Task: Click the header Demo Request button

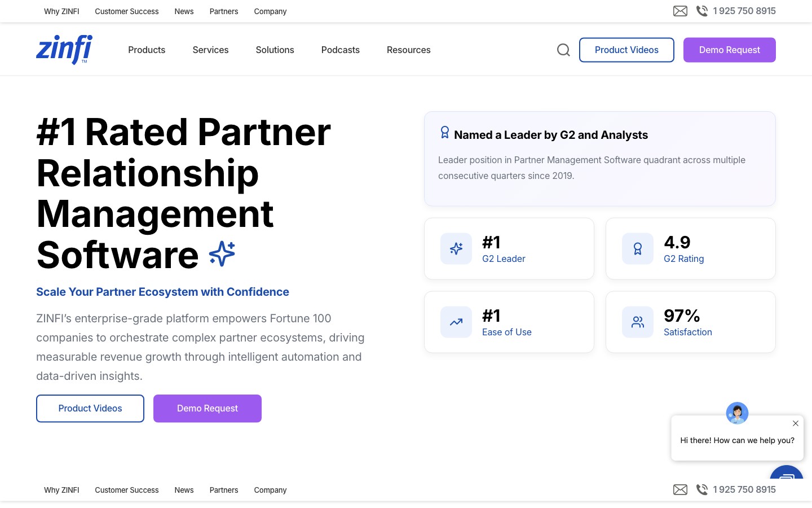Action: [x=730, y=50]
